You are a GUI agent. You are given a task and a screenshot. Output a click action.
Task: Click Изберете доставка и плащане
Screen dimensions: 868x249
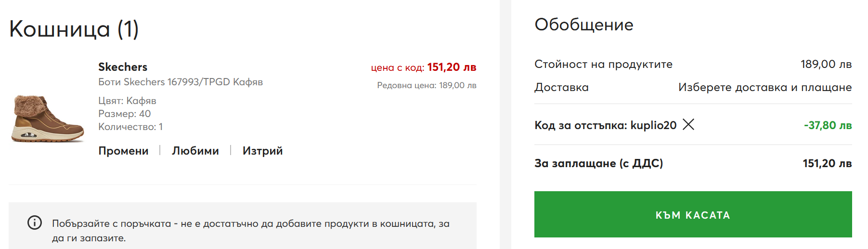(765, 87)
